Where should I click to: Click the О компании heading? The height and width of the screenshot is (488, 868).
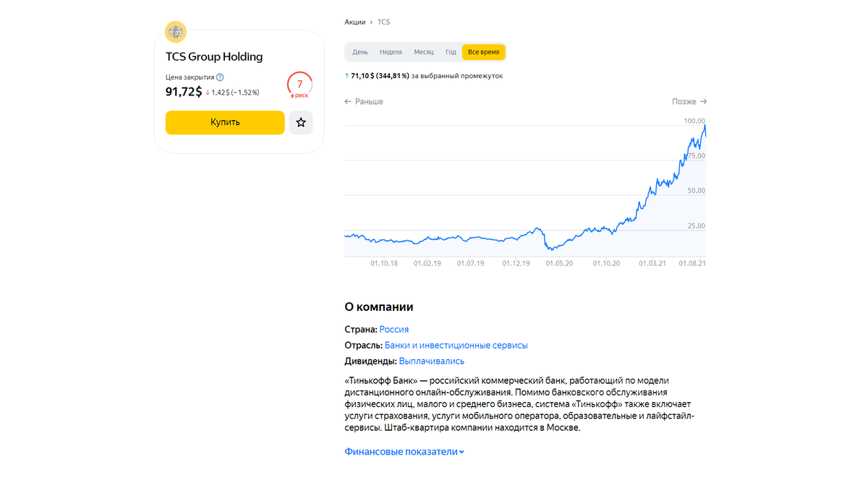tap(379, 307)
